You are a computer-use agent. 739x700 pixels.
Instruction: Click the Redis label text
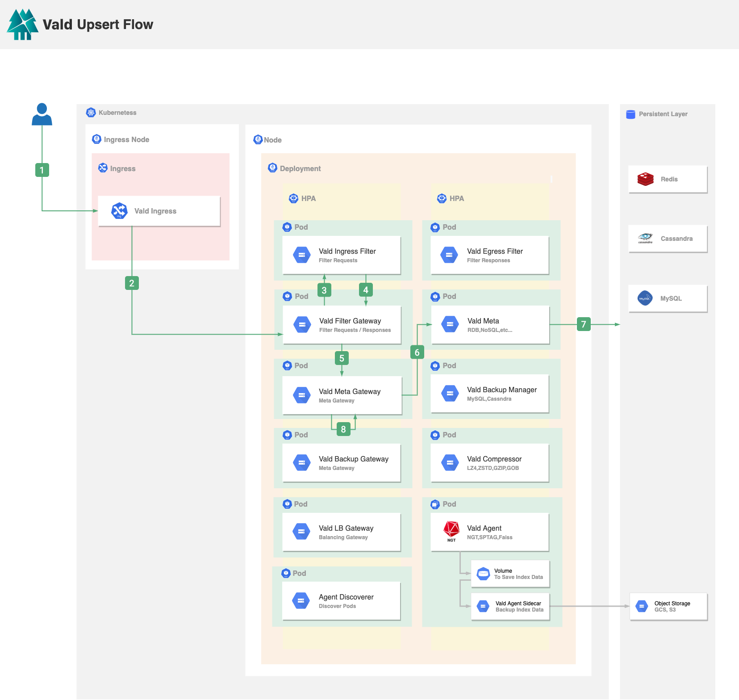coord(669,179)
